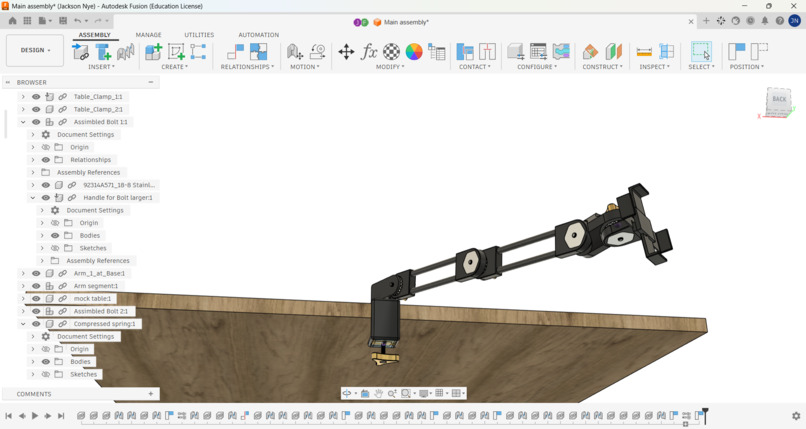Expand the Assimbled Bolt 2:1 node
The width and height of the screenshot is (806, 429).
[23, 311]
